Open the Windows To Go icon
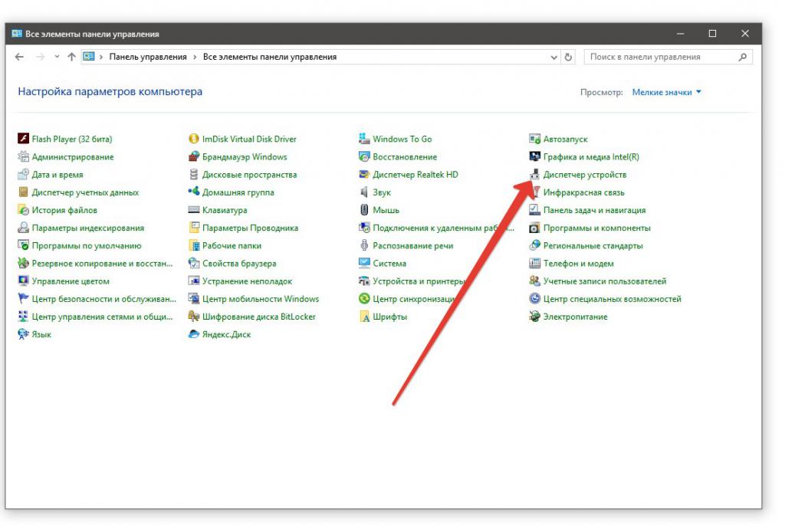785x532 pixels. coord(364,139)
